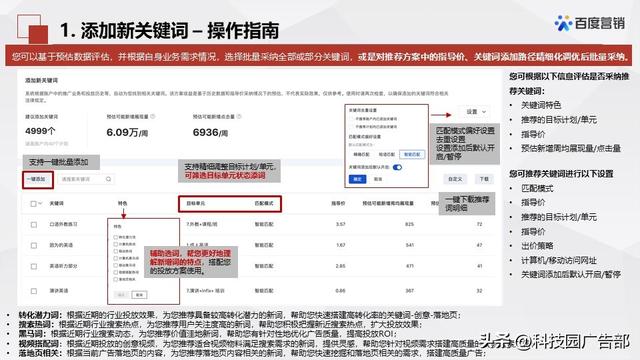The image size is (640, 360).
Task: Click info icon beside 预估可能新增点击量
Action: click(239, 117)
